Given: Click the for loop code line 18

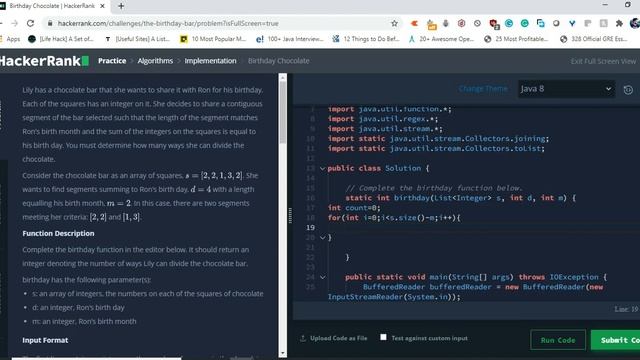Looking at the screenshot, I should 394,218.
